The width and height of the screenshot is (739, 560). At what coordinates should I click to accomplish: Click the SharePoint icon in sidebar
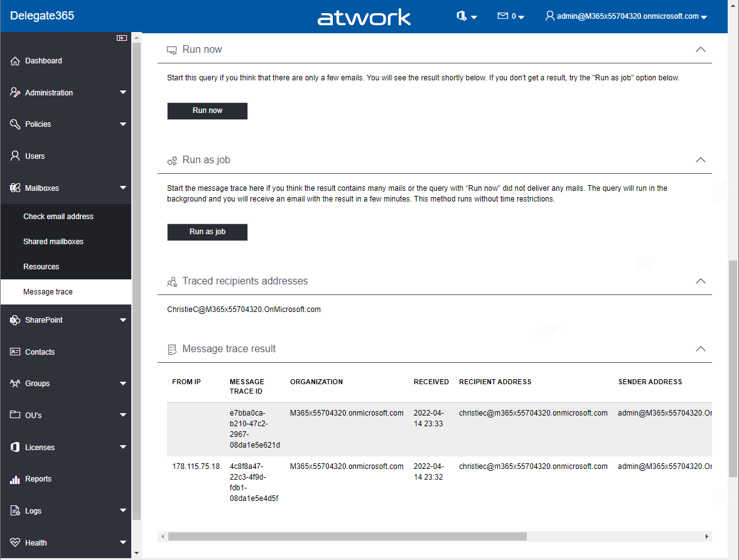[x=16, y=320]
